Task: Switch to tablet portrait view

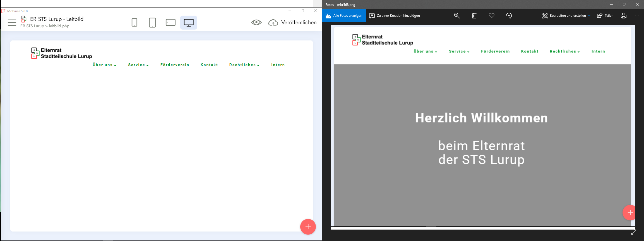Action: click(152, 23)
